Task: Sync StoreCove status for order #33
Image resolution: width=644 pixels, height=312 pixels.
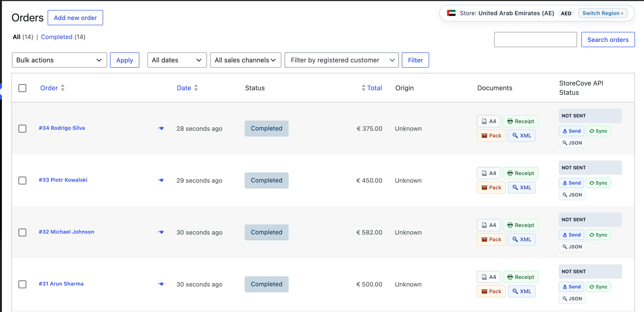Action: (x=598, y=183)
